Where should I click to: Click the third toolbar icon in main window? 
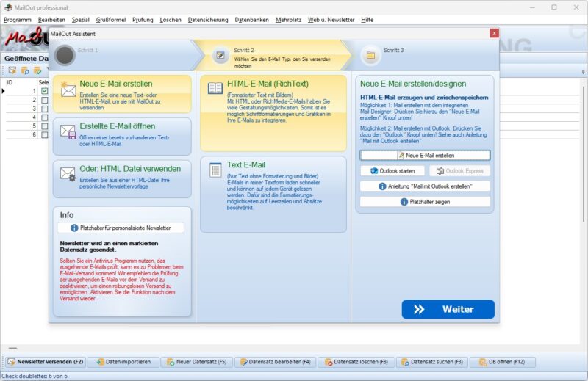pos(37,70)
